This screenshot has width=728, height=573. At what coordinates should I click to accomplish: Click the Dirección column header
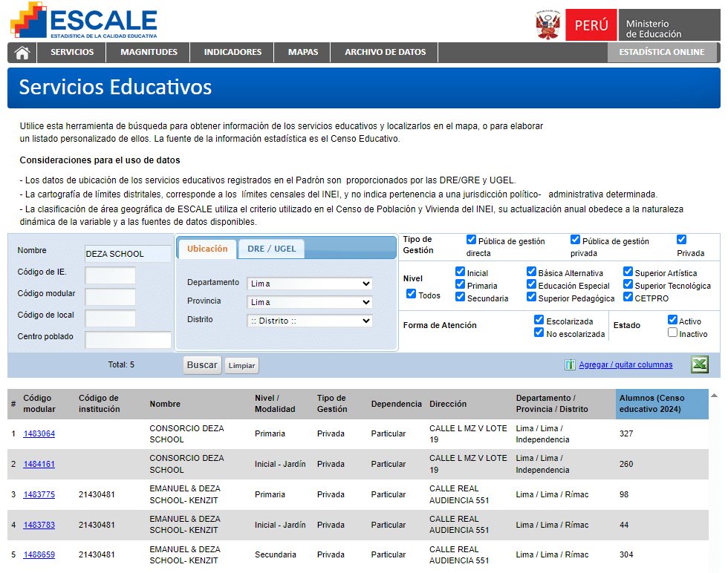point(448,404)
